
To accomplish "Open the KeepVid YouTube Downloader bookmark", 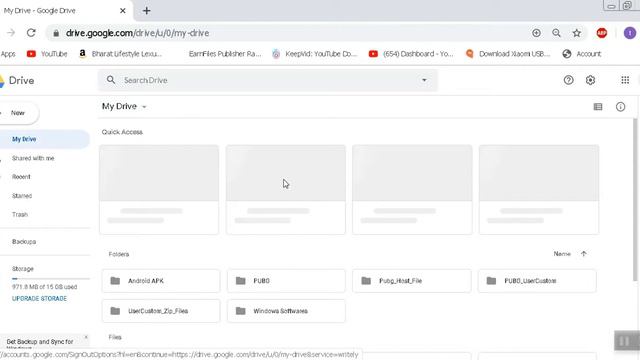I will point(314,54).
